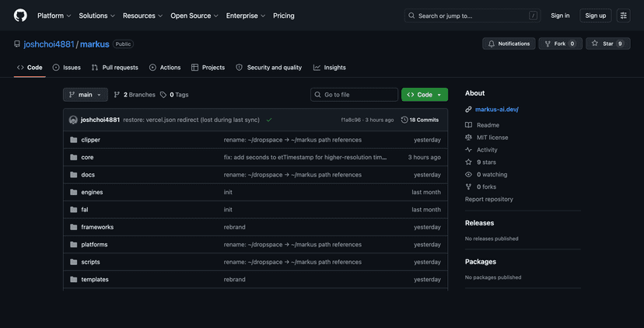The image size is (644, 328).
Task: Open rebrand commit message for frameworks
Action: click(x=235, y=227)
